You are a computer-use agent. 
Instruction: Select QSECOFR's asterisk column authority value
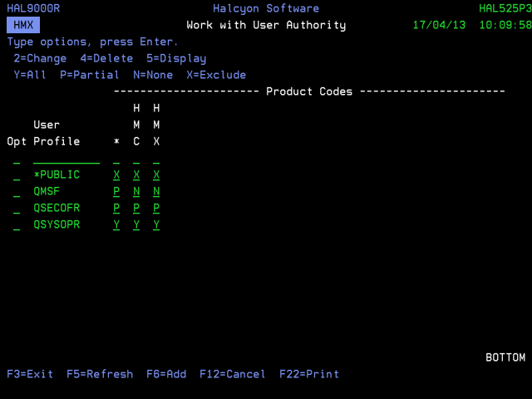(x=116, y=209)
